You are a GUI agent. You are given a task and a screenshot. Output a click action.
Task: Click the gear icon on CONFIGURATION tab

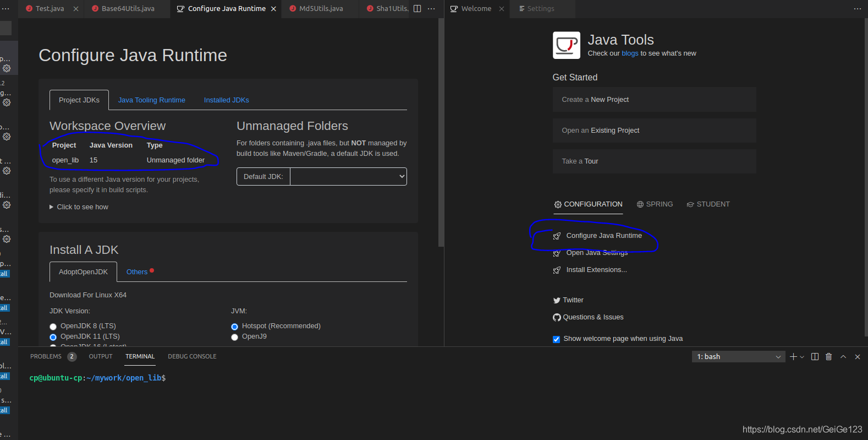click(x=558, y=204)
